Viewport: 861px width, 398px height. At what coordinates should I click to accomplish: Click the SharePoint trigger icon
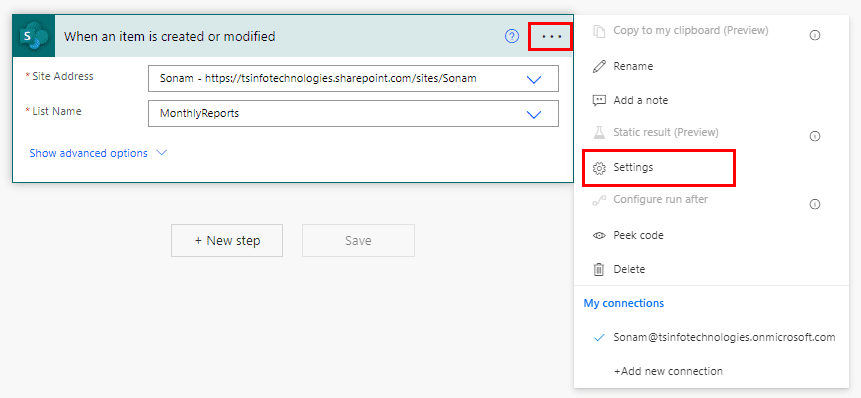(34, 36)
